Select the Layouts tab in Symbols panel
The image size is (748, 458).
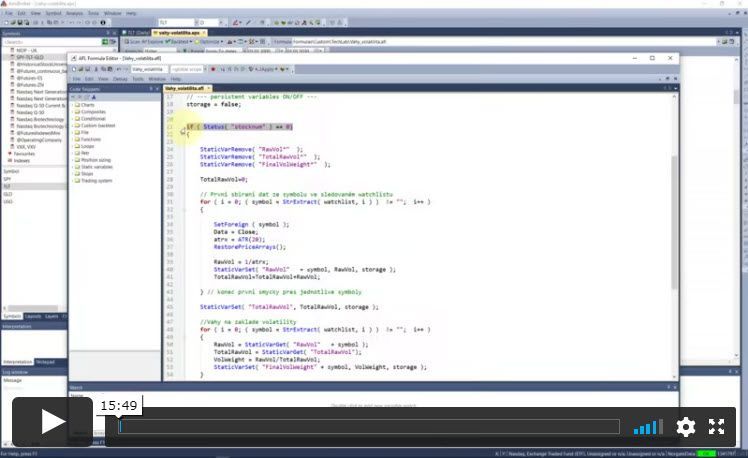33,316
